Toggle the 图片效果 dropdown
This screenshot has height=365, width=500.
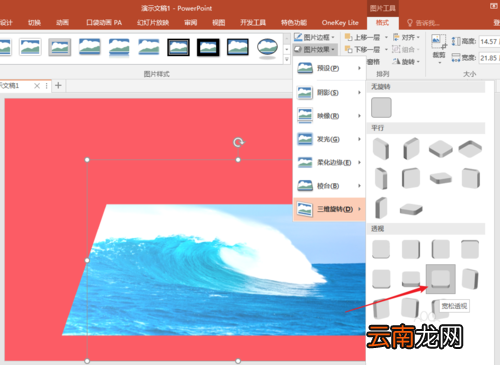[x=315, y=49]
